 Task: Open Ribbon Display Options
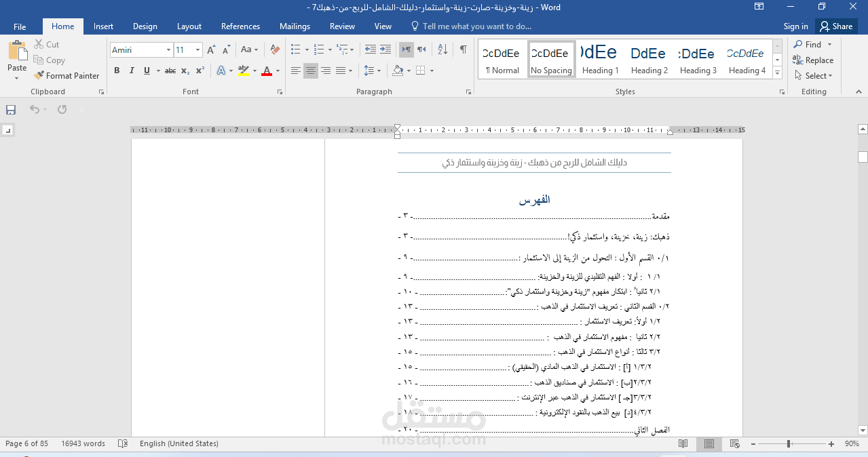759,7
